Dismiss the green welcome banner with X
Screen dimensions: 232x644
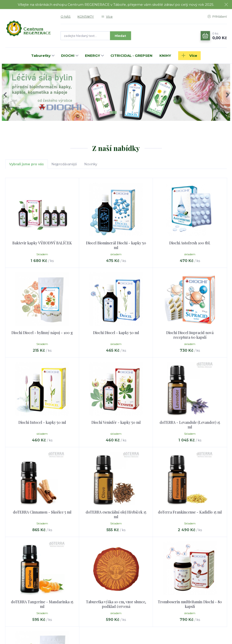point(226,4)
